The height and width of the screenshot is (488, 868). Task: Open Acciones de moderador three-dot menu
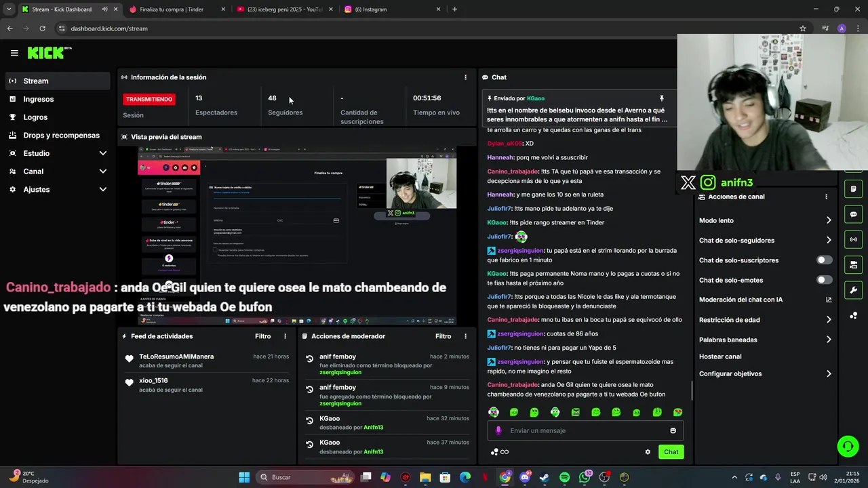(x=465, y=336)
